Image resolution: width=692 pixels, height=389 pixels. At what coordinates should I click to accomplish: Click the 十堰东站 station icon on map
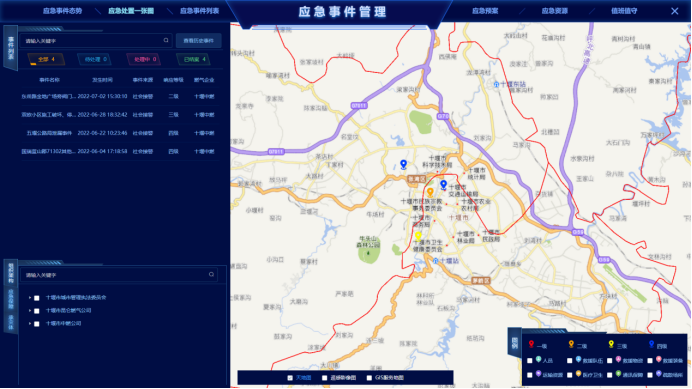click(x=496, y=84)
